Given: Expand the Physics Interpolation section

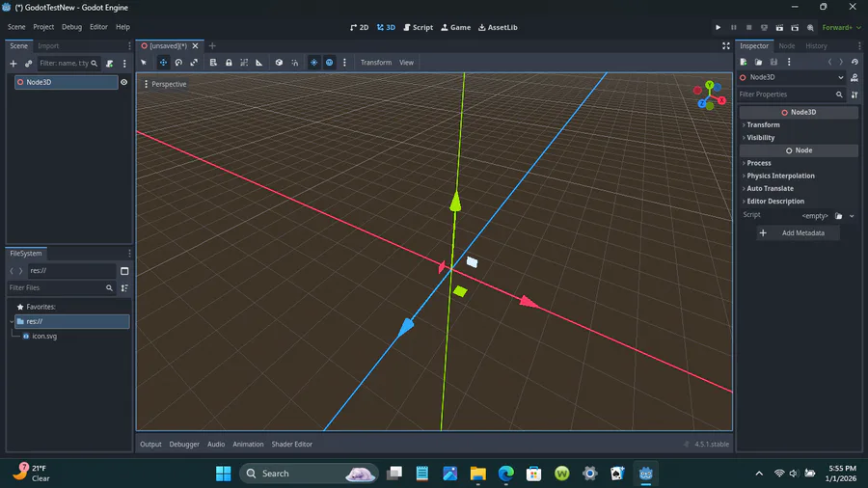Looking at the screenshot, I should pos(799,176).
